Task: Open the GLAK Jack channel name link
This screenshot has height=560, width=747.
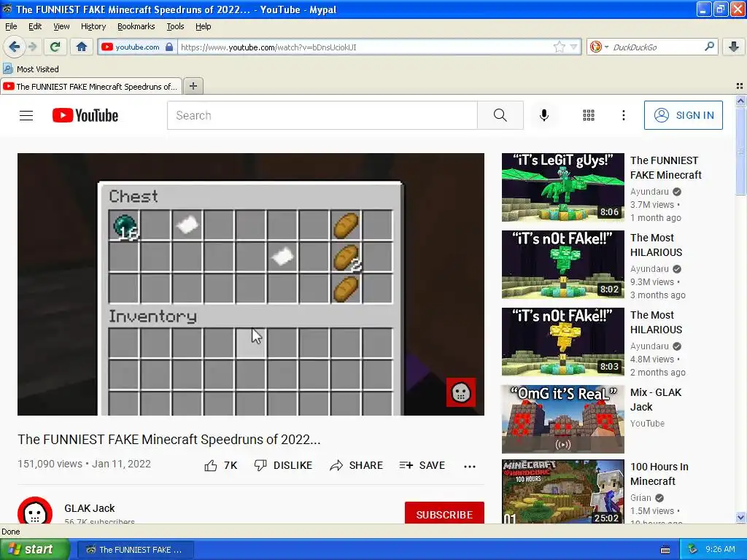Action: pyautogui.click(x=90, y=508)
